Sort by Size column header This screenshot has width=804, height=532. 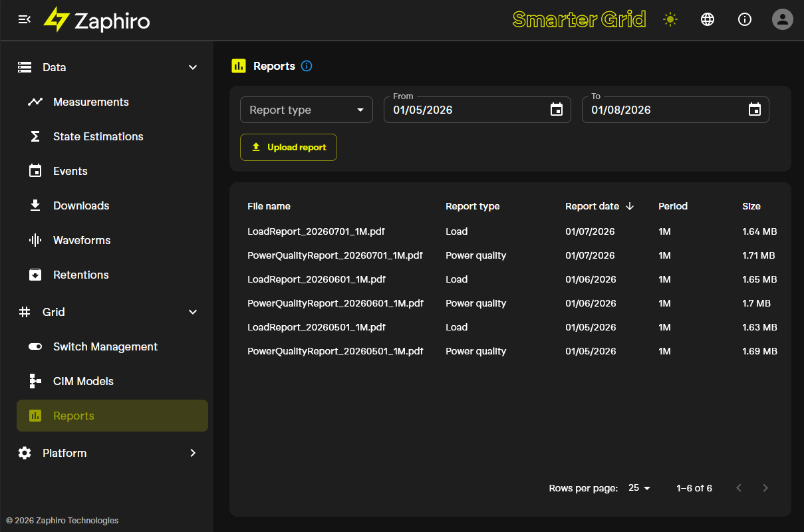pos(751,206)
